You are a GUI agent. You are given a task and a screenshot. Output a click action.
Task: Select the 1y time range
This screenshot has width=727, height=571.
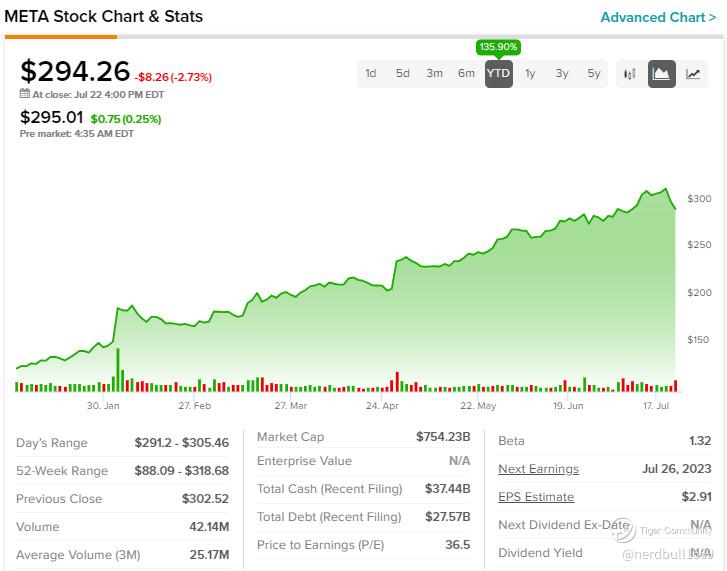[530, 74]
